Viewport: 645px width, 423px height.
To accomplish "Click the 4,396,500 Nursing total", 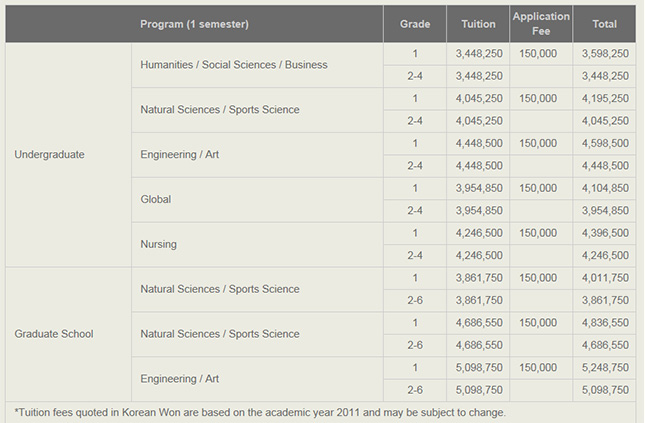I will click(604, 233).
